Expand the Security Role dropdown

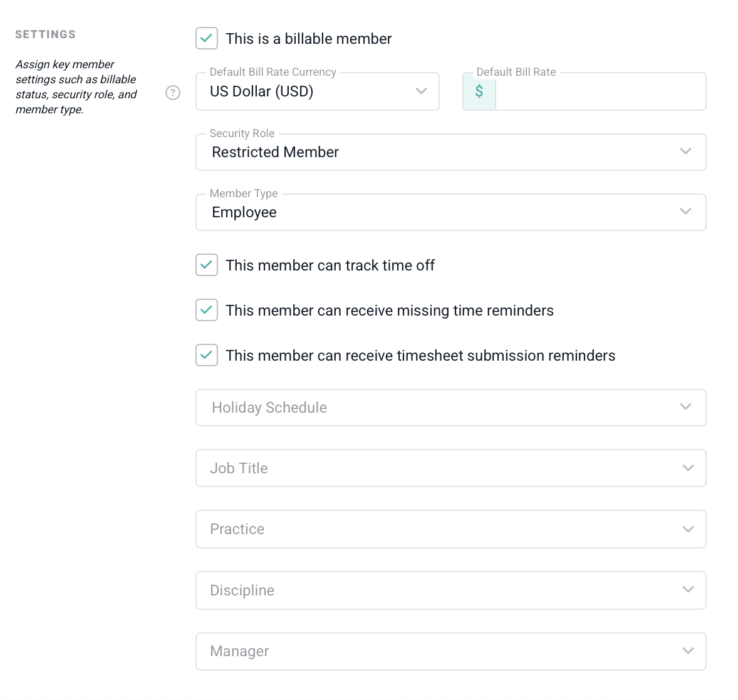pos(450,152)
